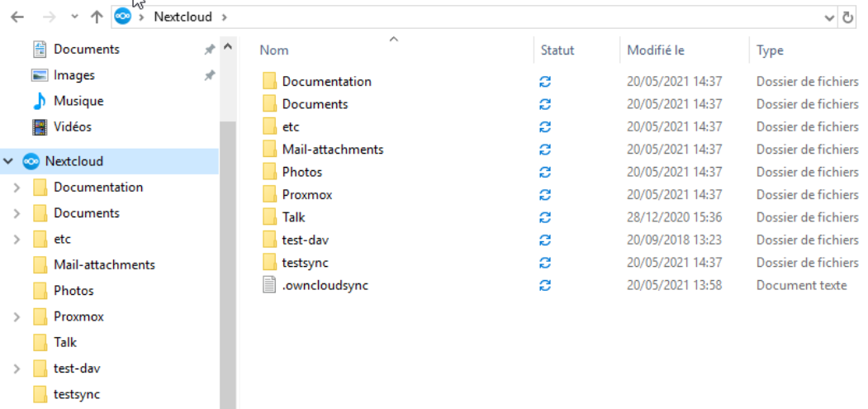Click the Images quick access icon
Image resolution: width=868 pixels, height=409 pixels.
coord(40,75)
